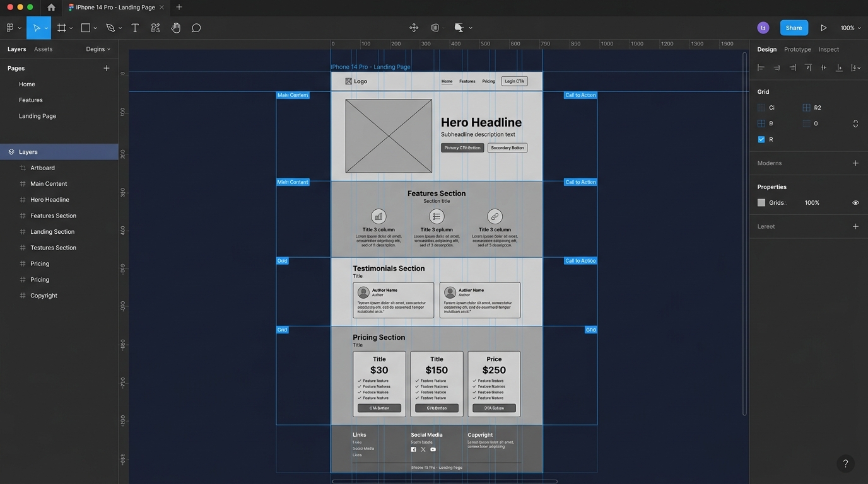Select the Move tool
This screenshot has width=868, height=484.
37,28
